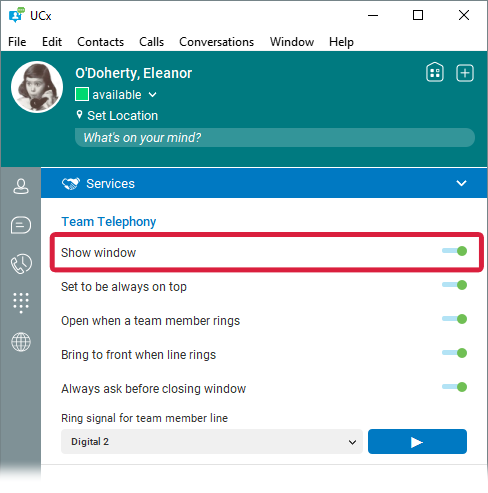Image resolution: width=488 pixels, height=493 pixels.
Task: Toggle the Show window switch
Action: [x=454, y=251]
